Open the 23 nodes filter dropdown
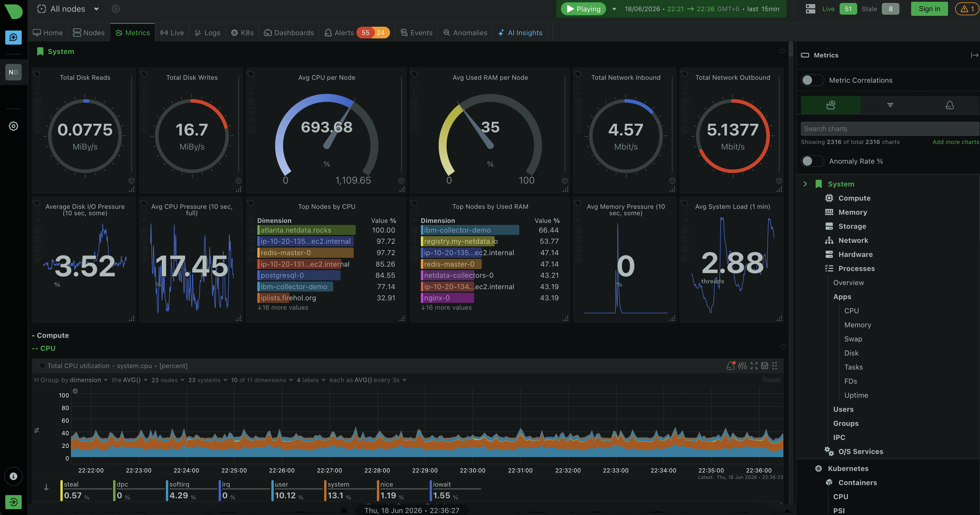 [168, 380]
